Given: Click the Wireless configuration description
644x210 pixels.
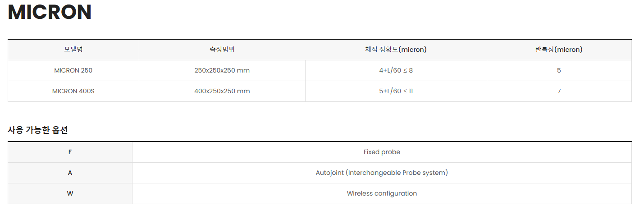Looking at the screenshot, I should point(382,194).
